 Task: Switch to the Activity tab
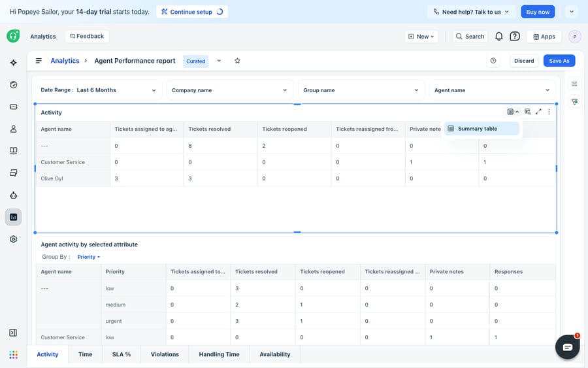(x=48, y=354)
